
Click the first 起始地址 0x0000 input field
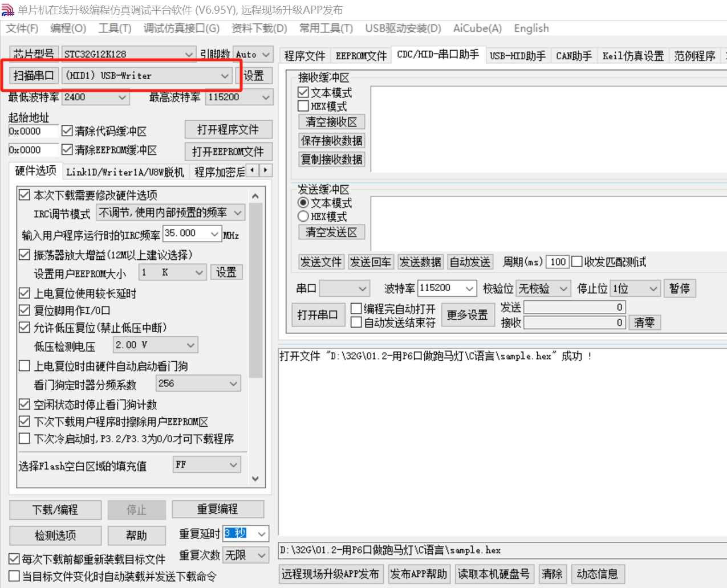[33, 131]
